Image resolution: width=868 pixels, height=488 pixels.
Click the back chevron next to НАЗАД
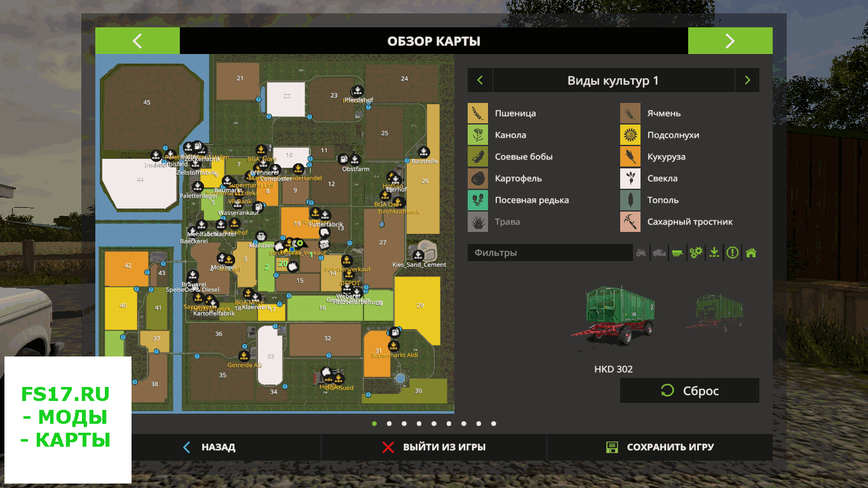(186, 447)
